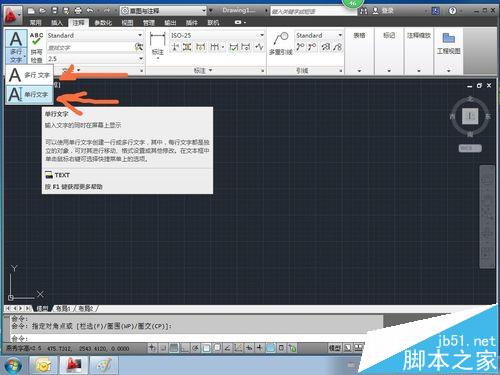This screenshot has height=375, width=500.
Task: Switch to the 输出 ribbon tab
Action: 170,22
